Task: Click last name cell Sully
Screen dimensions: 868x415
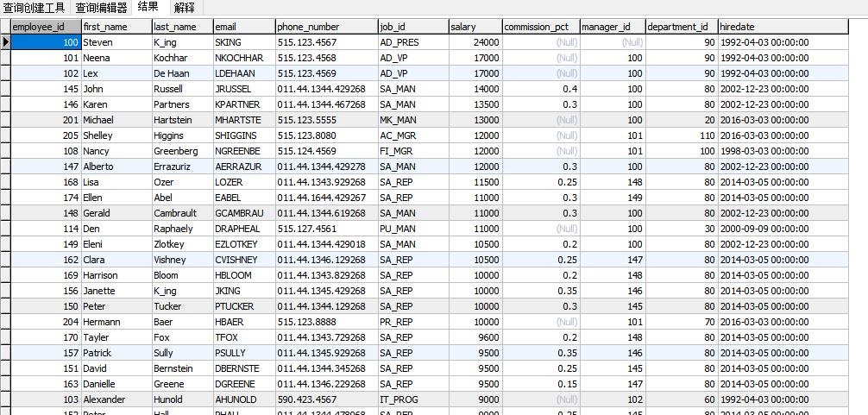Action: coord(183,353)
